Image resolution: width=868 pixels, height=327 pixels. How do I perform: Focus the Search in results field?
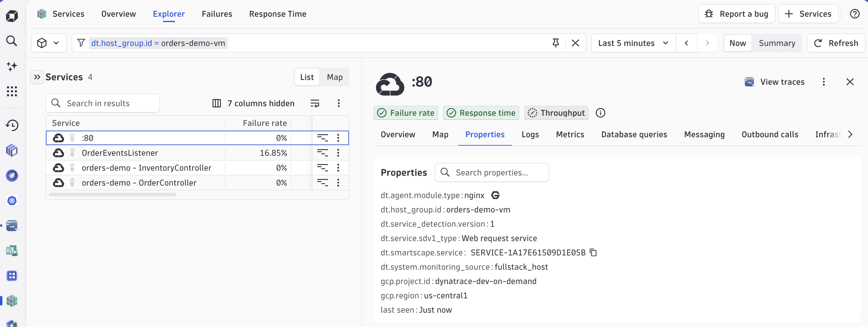click(x=102, y=103)
